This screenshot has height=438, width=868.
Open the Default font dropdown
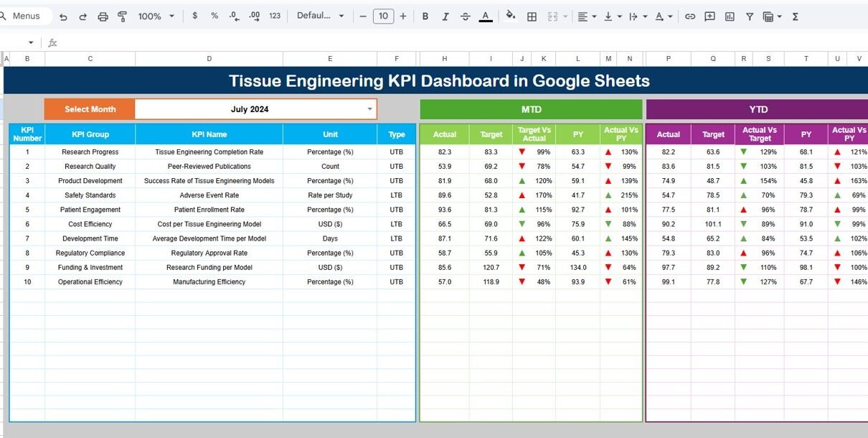pyautogui.click(x=321, y=16)
